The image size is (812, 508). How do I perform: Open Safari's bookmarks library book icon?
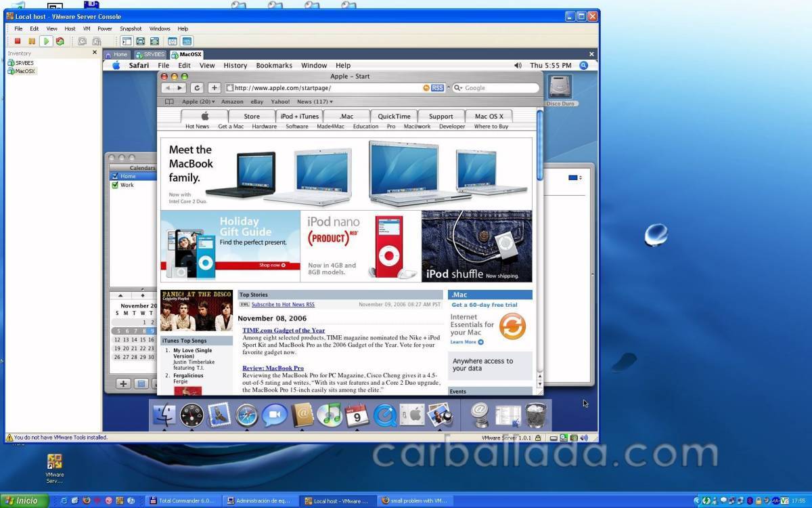click(169, 102)
